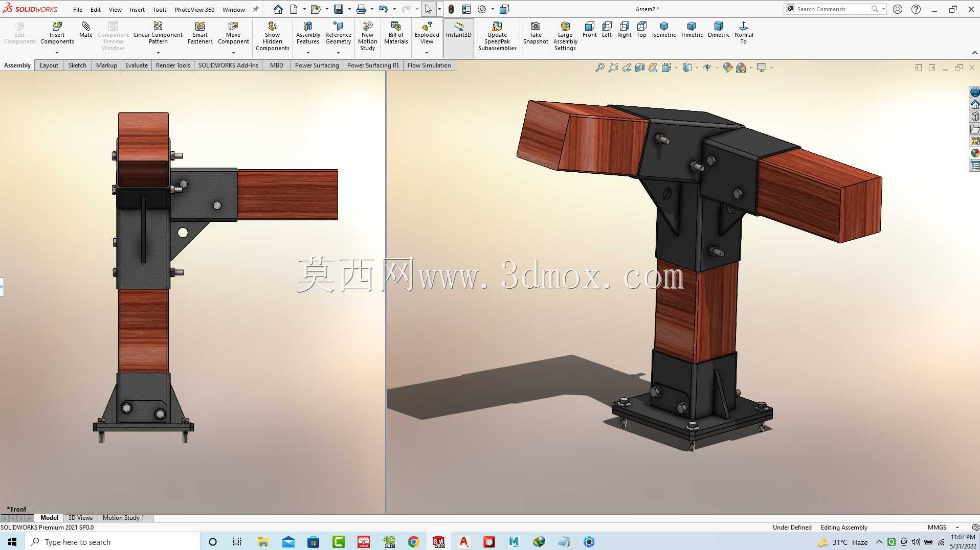This screenshot has width=980, height=550.
Task: Open Options gear icon
Action: click(x=482, y=9)
